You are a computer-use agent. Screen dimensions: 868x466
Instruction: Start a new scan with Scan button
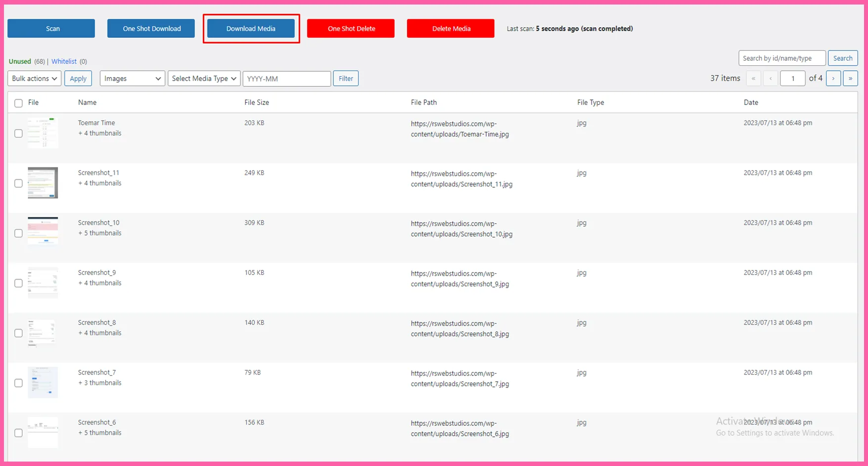(x=51, y=29)
